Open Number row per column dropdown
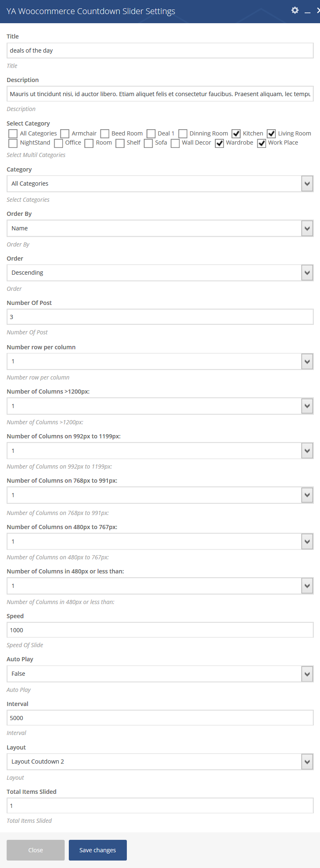The width and height of the screenshot is (320, 868). click(160, 361)
